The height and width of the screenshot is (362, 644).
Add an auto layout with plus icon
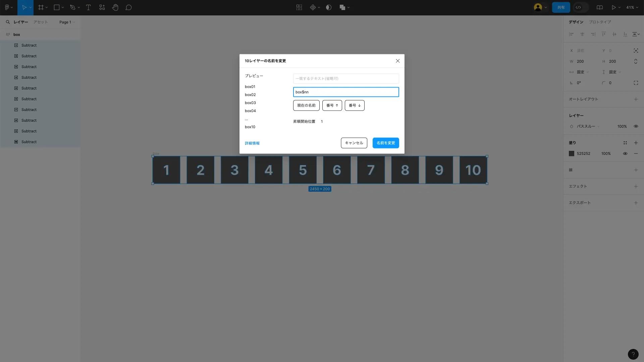[x=636, y=99]
